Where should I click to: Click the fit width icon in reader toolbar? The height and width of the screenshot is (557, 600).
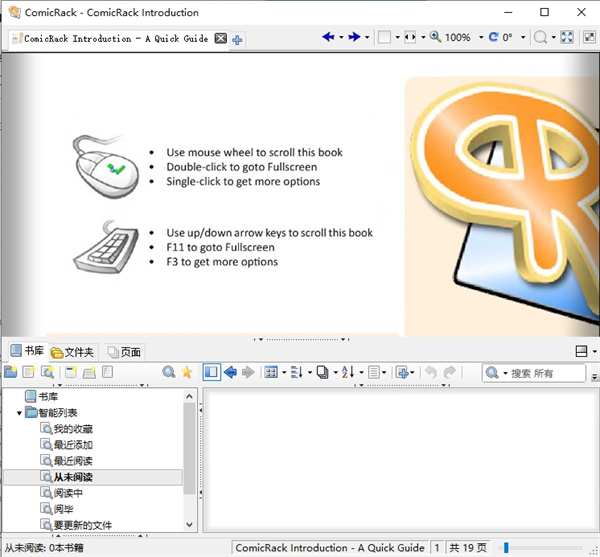410,37
